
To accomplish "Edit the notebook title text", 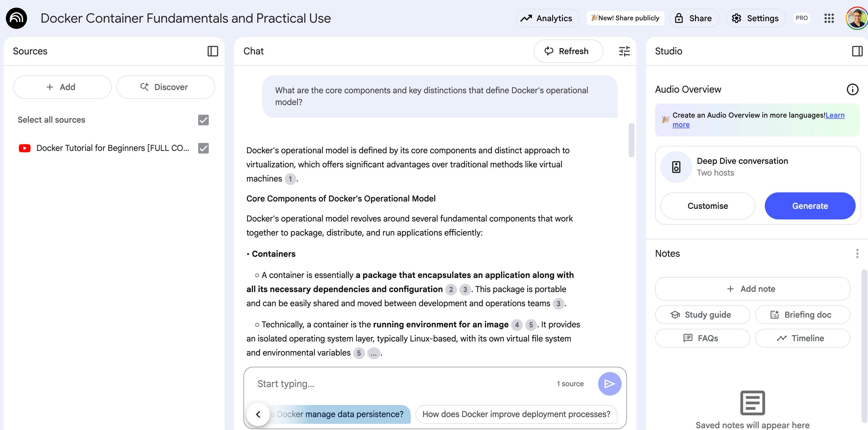I will 186,18.
